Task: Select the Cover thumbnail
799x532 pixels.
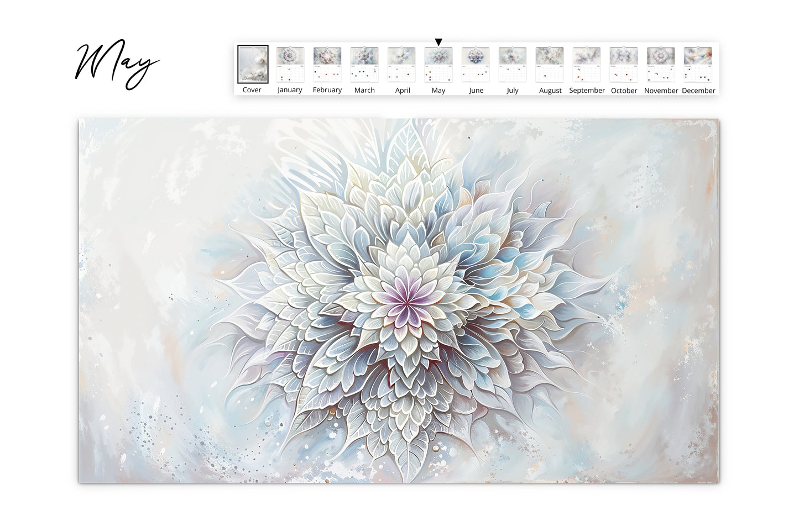Action: coord(253,64)
